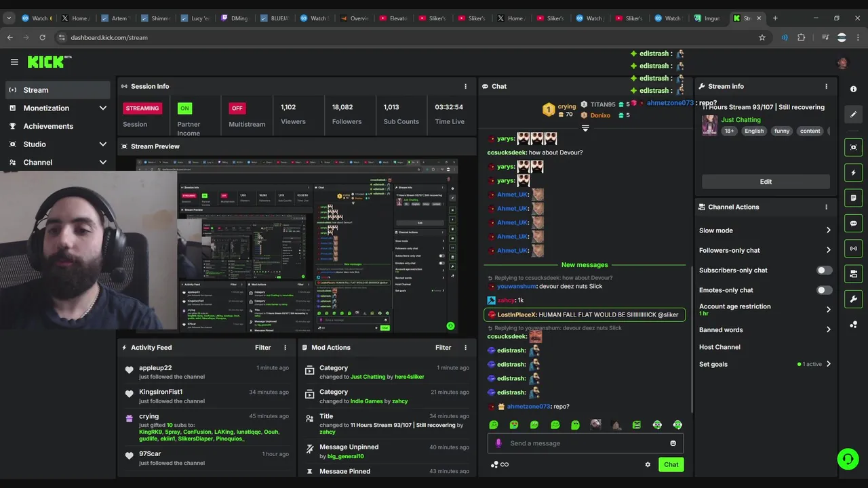Open the Mod Actions three-dot menu

coord(465,347)
